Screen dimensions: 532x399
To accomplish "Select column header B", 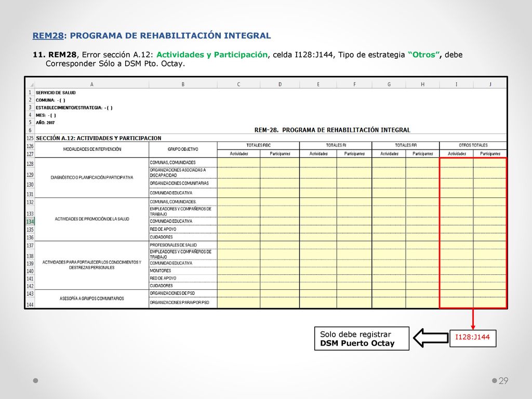I will coord(183,84).
